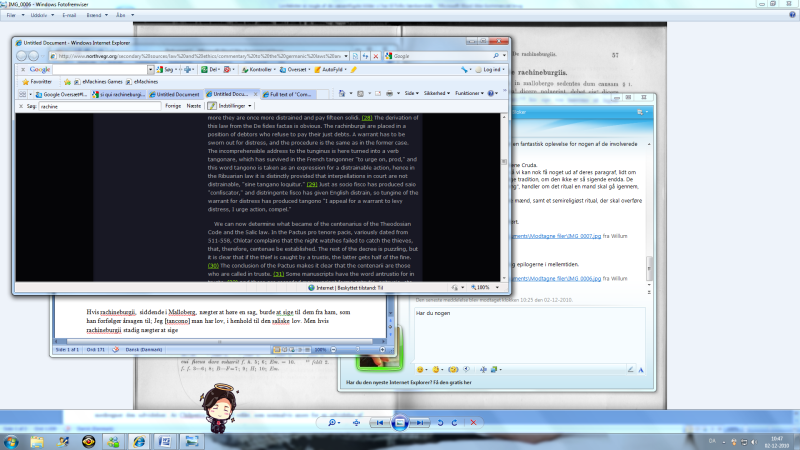Click the IE Home icon
The width and height of the screenshot is (800, 450).
(342, 93)
